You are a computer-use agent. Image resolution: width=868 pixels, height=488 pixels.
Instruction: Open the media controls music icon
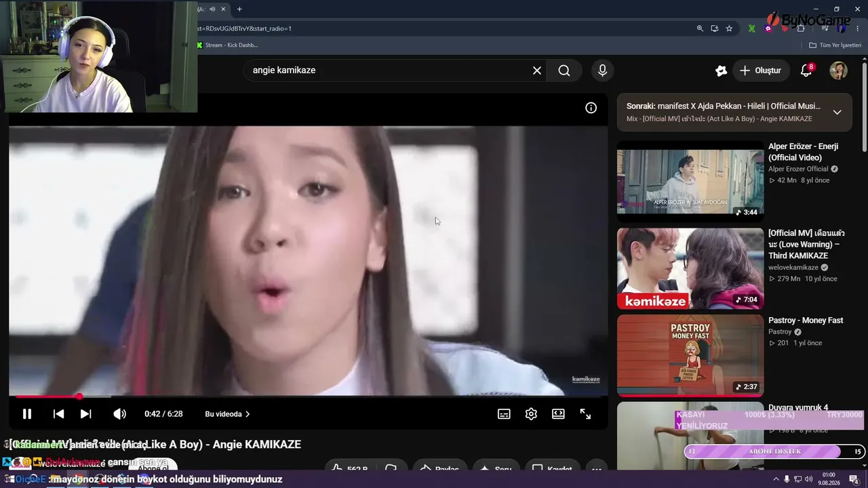pyautogui.click(x=825, y=28)
